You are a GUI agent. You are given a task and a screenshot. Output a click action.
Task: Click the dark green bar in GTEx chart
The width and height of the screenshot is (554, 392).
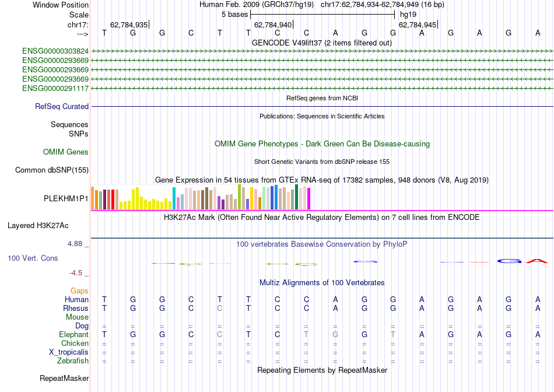(296, 197)
